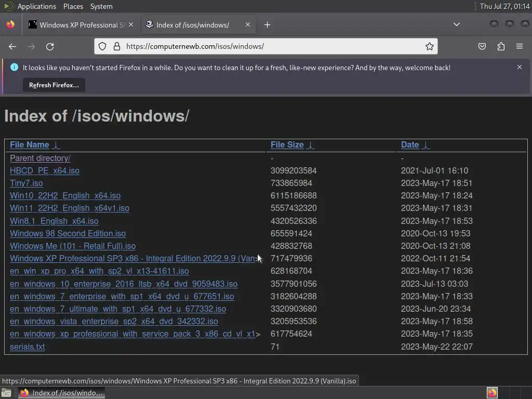
Task: Switch to the Index of /isos/windows/ tab
Action: (x=198, y=25)
